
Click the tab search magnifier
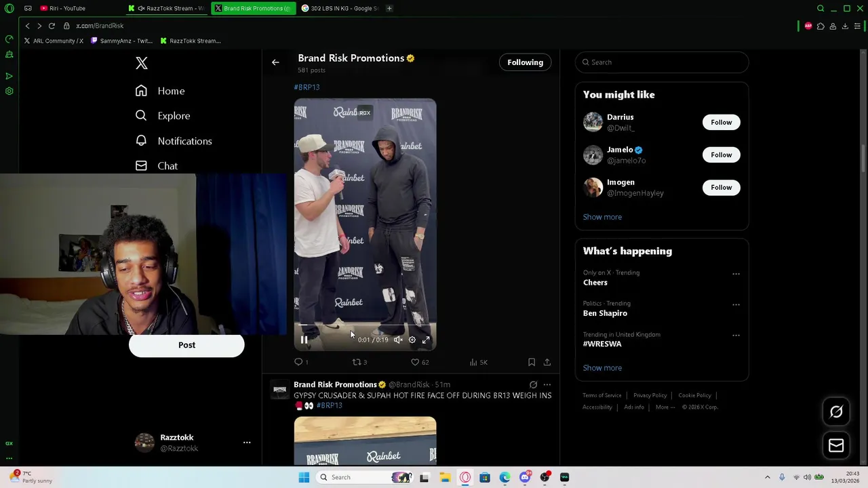click(821, 8)
